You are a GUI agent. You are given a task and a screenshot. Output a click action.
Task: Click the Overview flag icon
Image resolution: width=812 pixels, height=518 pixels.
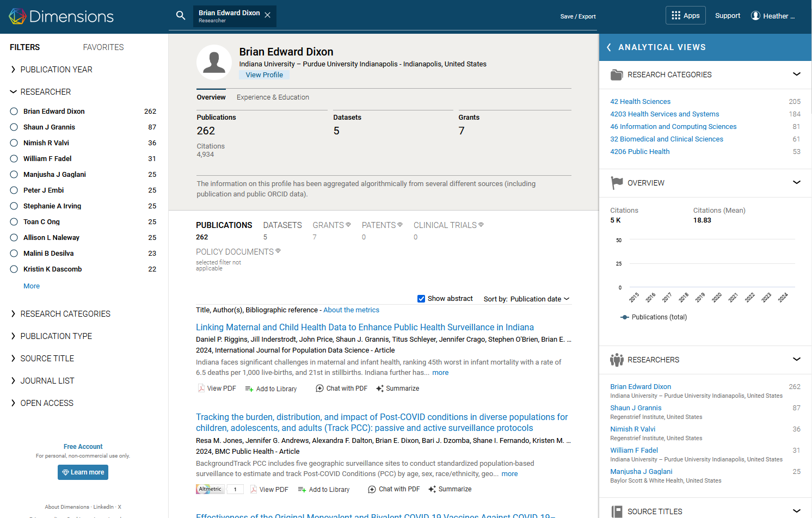click(x=617, y=183)
